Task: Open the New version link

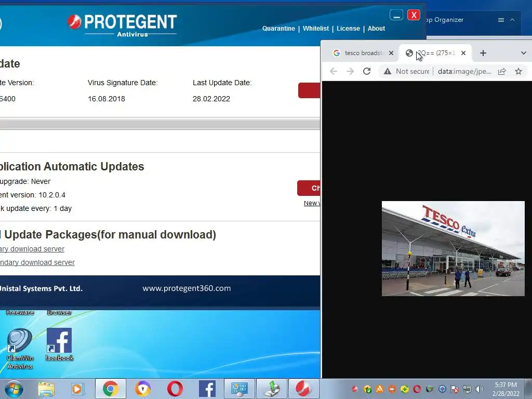Action: pos(312,203)
